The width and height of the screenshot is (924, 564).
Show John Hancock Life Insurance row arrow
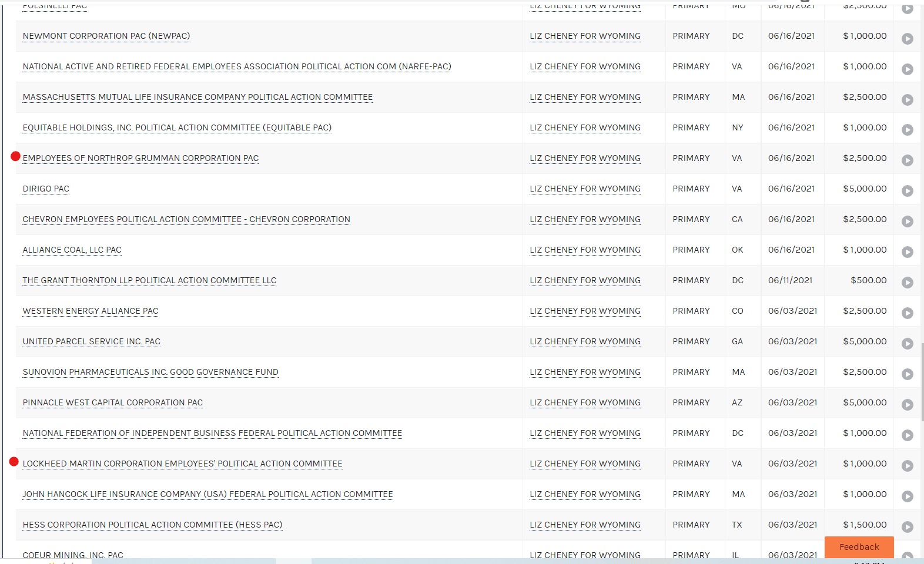(908, 496)
